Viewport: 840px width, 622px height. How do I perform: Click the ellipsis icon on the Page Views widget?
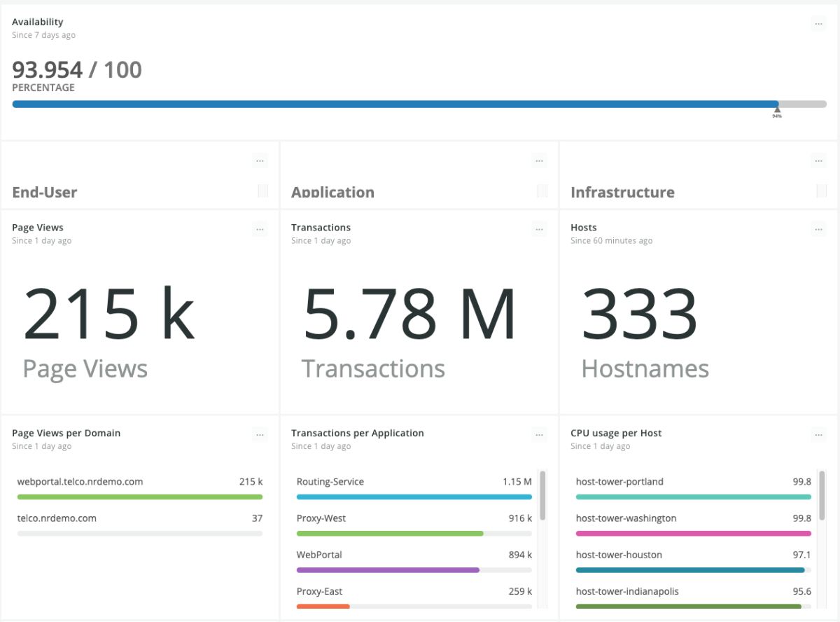point(260,229)
